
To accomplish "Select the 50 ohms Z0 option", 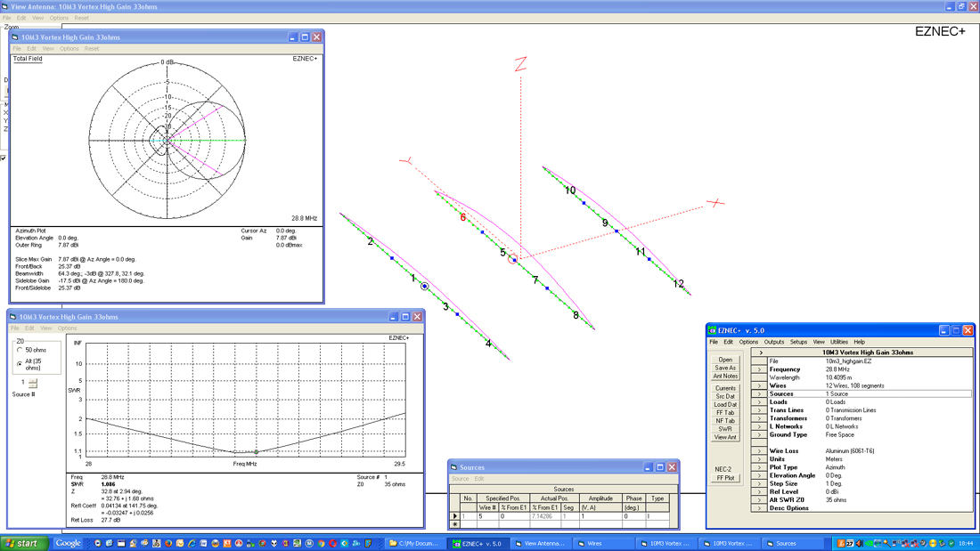I will [20, 351].
